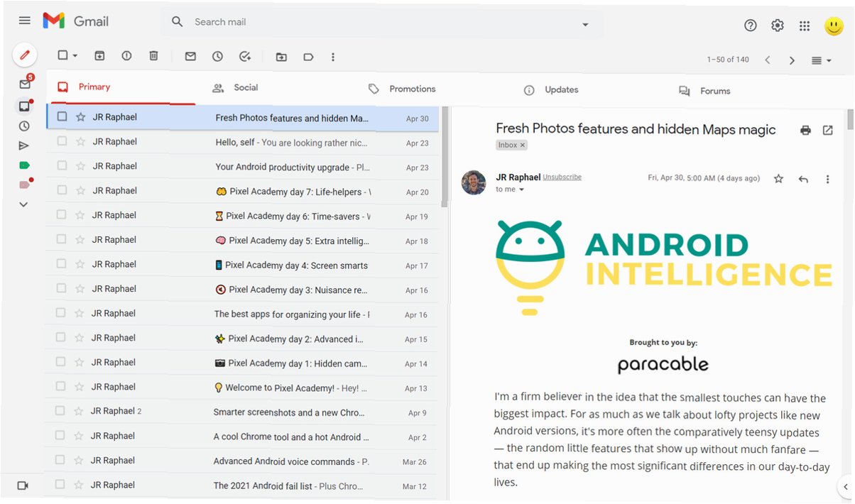Open the search options dropdown arrow

pyautogui.click(x=585, y=25)
